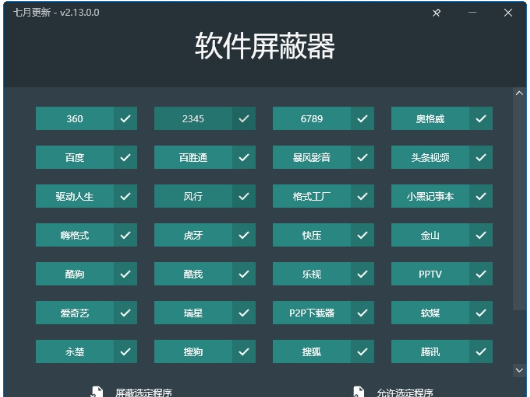
Task: Toggle the 金山 block option
Action: click(442, 235)
